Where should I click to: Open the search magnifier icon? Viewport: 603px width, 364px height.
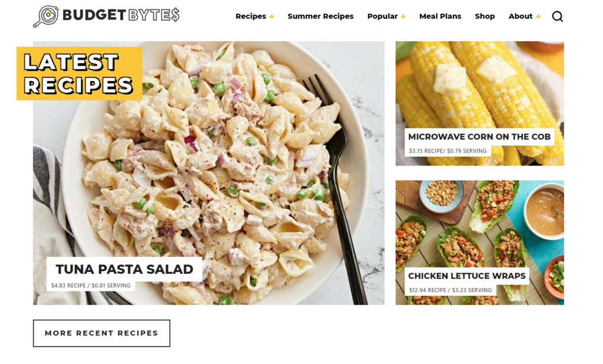tap(557, 16)
